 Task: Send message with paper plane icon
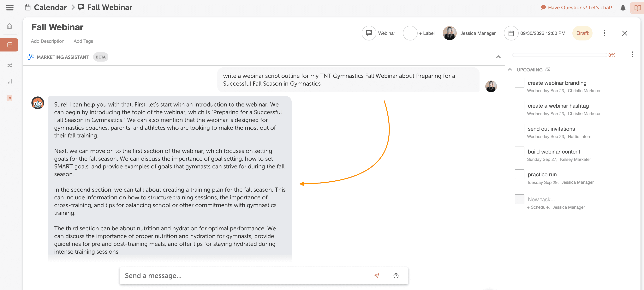coord(377,275)
